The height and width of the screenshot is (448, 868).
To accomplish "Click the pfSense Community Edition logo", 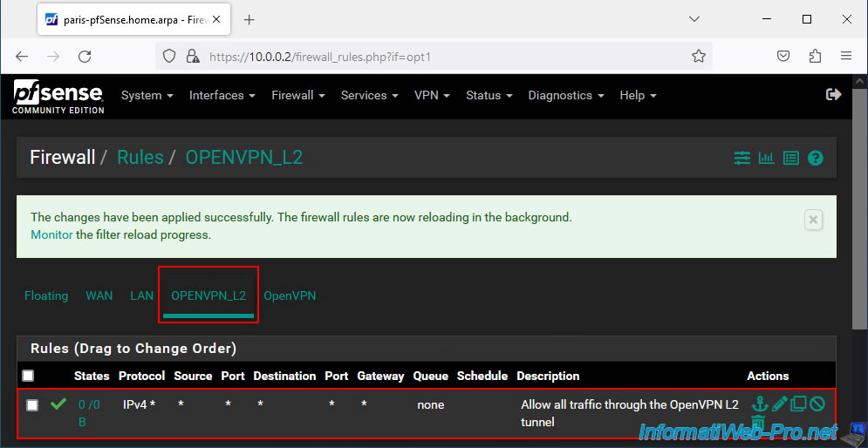I will pos(58,97).
